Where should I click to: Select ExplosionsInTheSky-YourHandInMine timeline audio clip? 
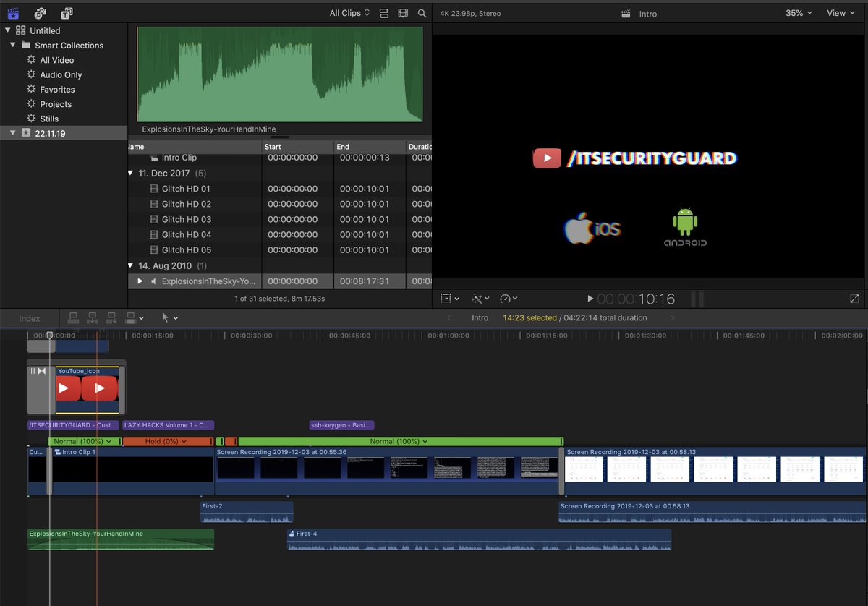click(121, 539)
